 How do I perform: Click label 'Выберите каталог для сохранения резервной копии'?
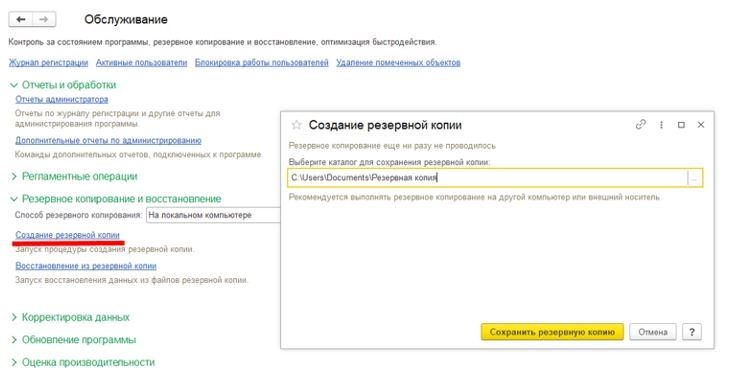click(389, 162)
